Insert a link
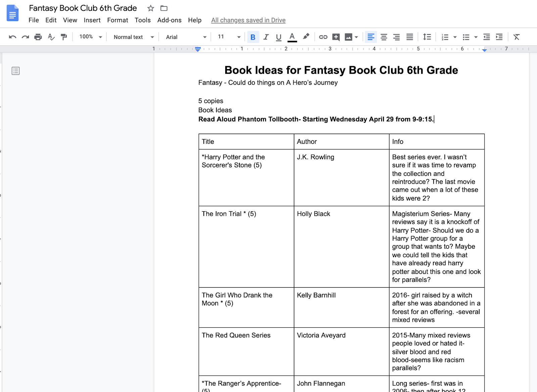The height and width of the screenshot is (392, 537). tap(323, 37)
